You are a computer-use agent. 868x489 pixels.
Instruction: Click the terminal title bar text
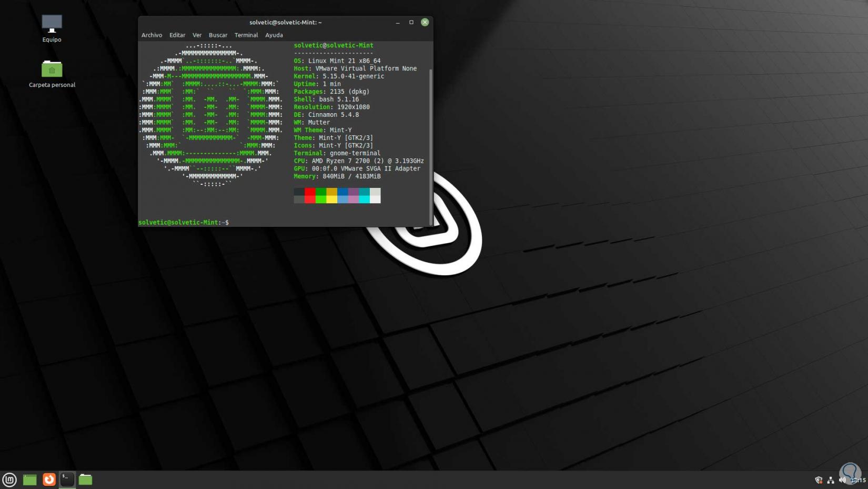[x=285, y=22]
